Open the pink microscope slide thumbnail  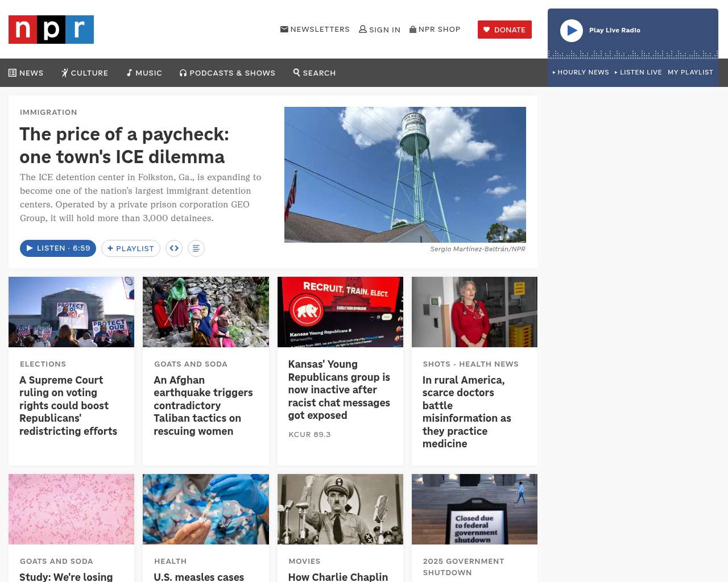(x=72, y=509)
